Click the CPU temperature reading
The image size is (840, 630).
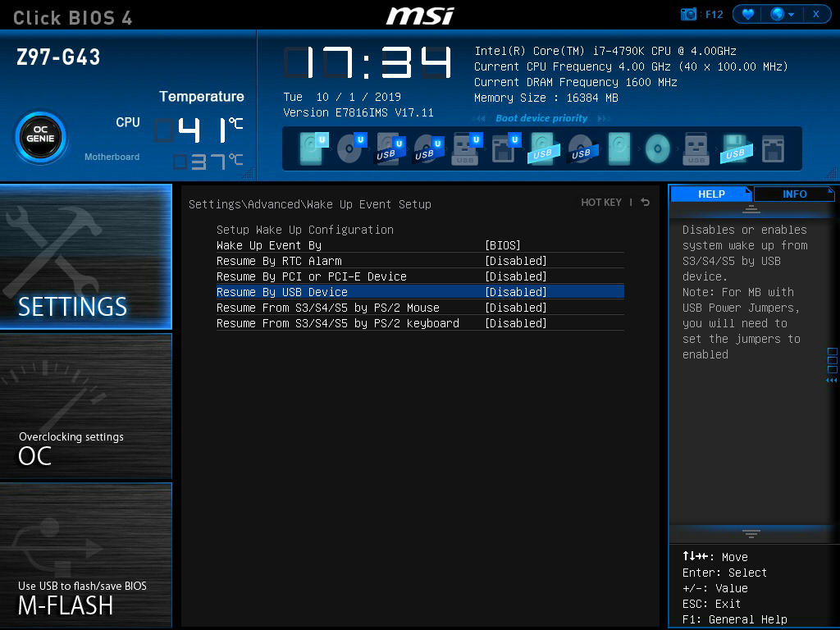199,130
